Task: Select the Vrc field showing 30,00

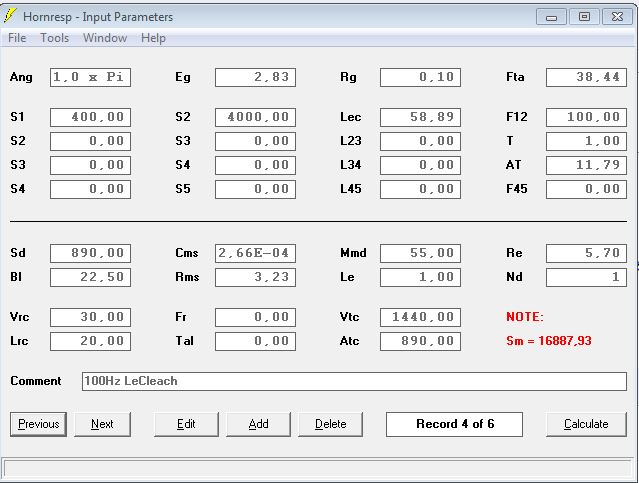Action: (x=90, y=318)
